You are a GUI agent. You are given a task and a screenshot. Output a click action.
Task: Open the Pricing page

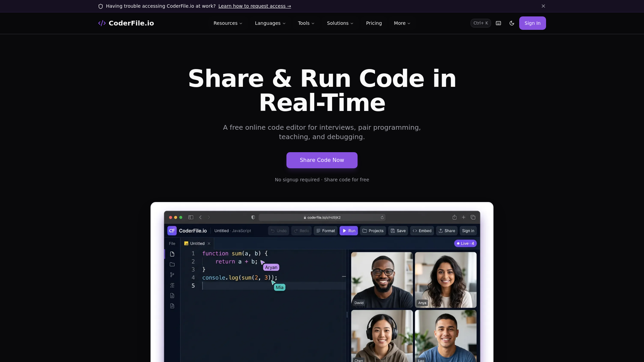374,23
